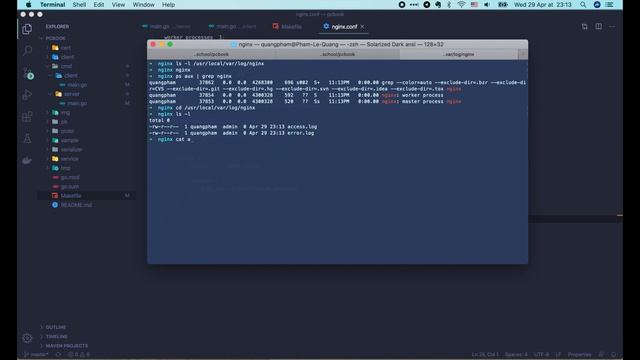
Task: Click the sync changes icon in the status bar
Action: click(58, 355)
